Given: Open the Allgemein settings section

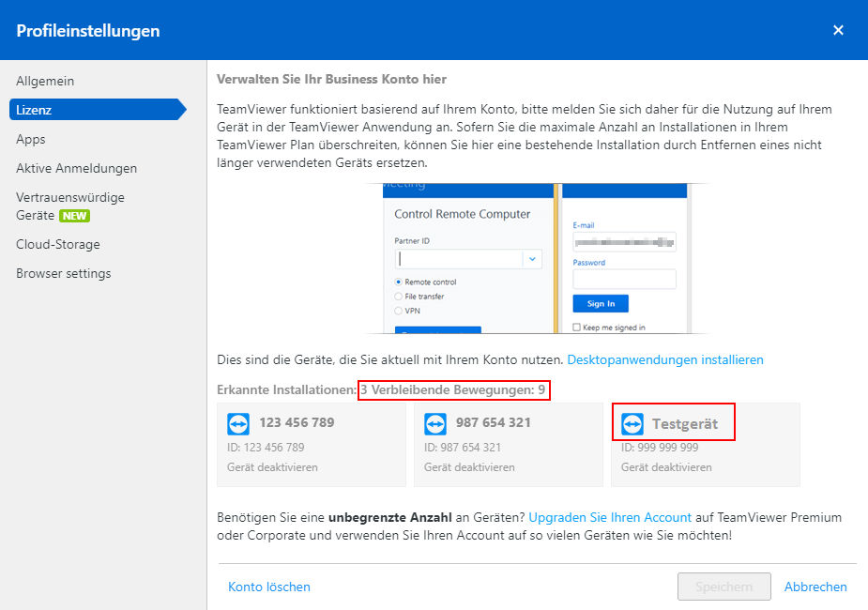Looking at the screenshot, I should [45, 81].
